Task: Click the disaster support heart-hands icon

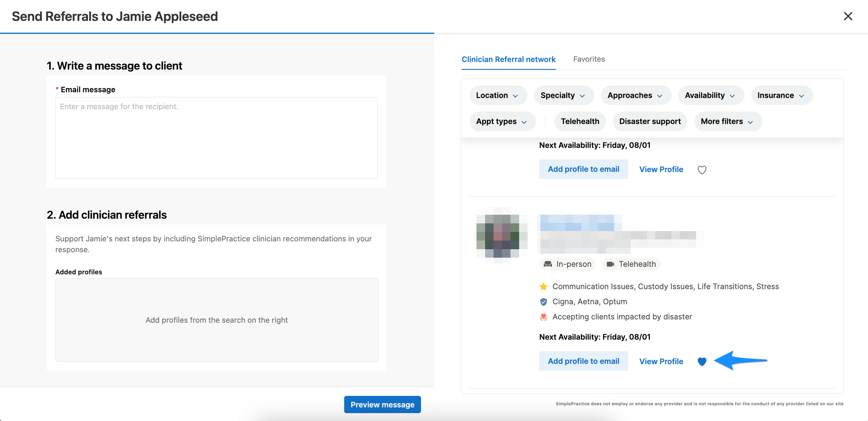Action: 543,317
